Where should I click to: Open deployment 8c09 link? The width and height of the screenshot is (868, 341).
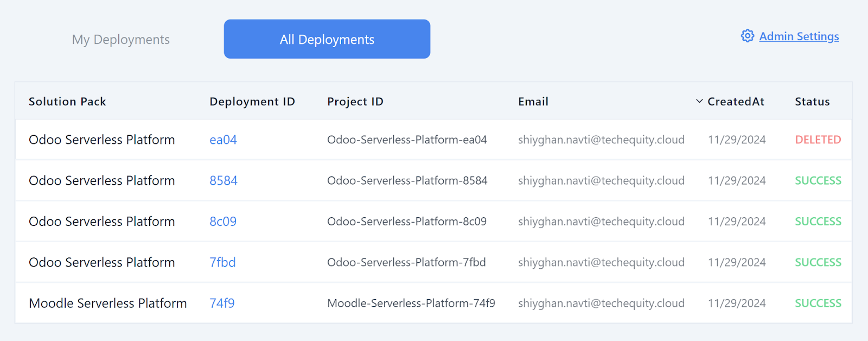[x=223, y=222]
